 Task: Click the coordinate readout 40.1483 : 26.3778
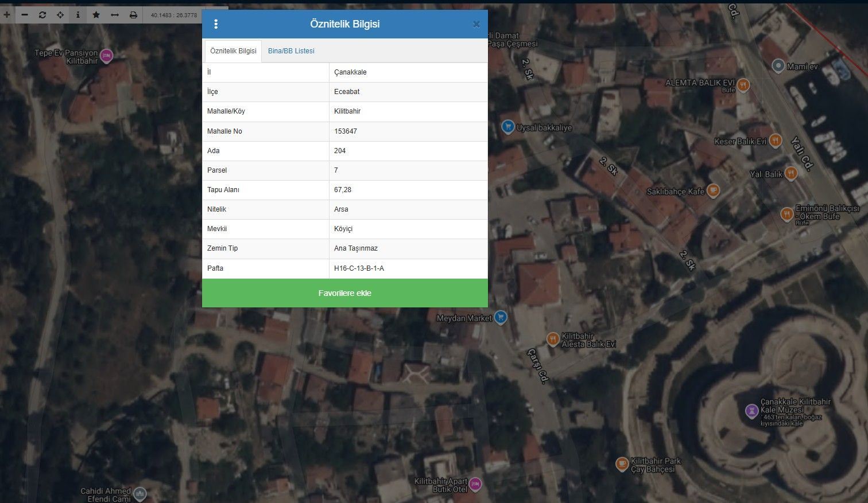coord(174,15)
